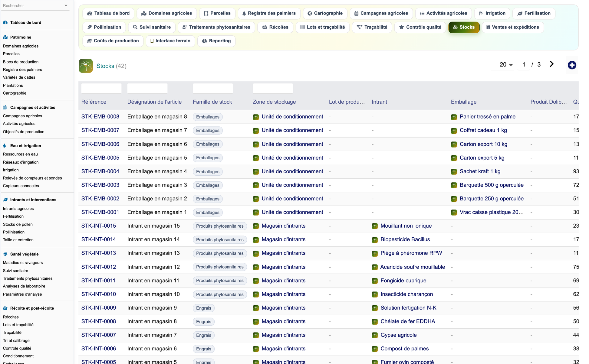Switch to Cartographie tab

point(325,13)
